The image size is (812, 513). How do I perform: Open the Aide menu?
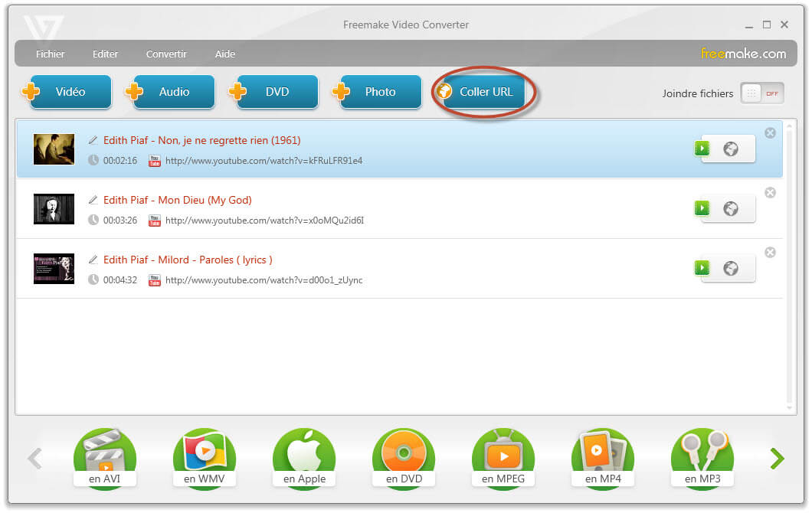pos(225,54)
